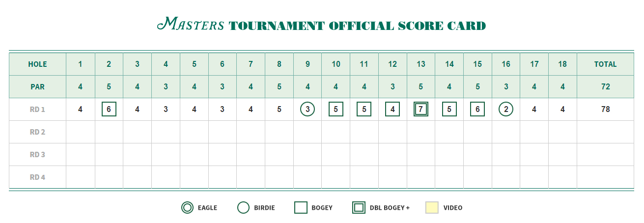Select the RD 4 row label
644x223 pixels.
(37, 177)
